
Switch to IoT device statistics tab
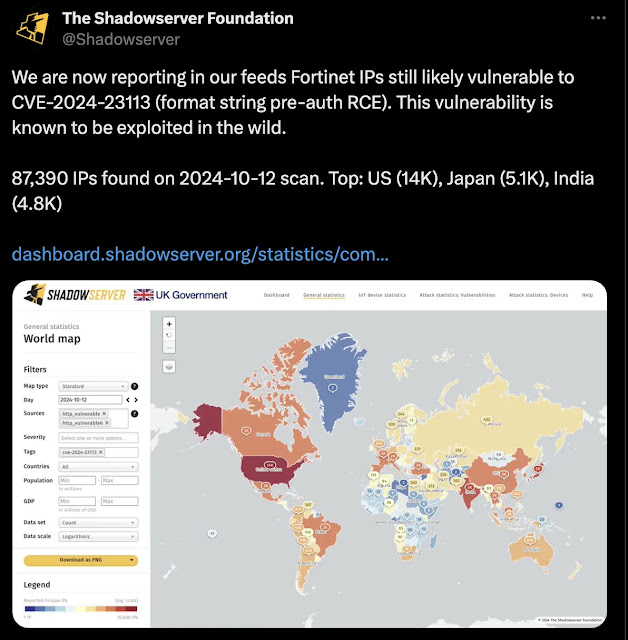(x=382, y=295)
